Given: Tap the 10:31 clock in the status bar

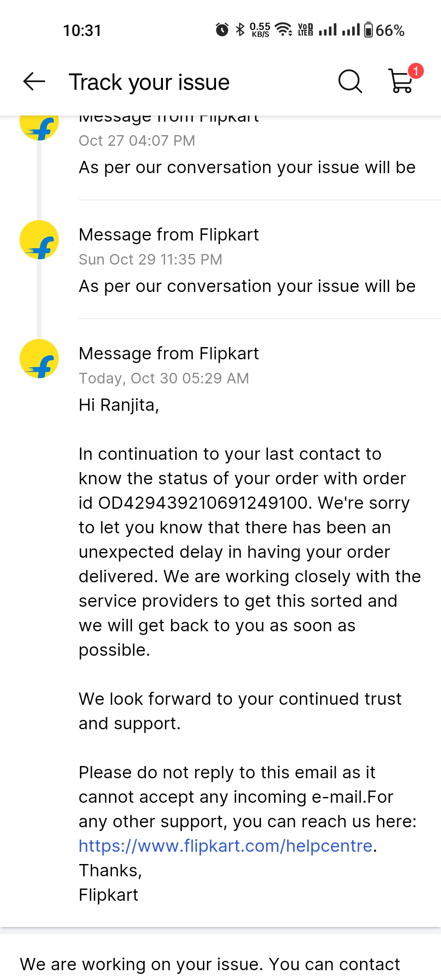Looking at the screenshot, I should click(x=82, y=30).
